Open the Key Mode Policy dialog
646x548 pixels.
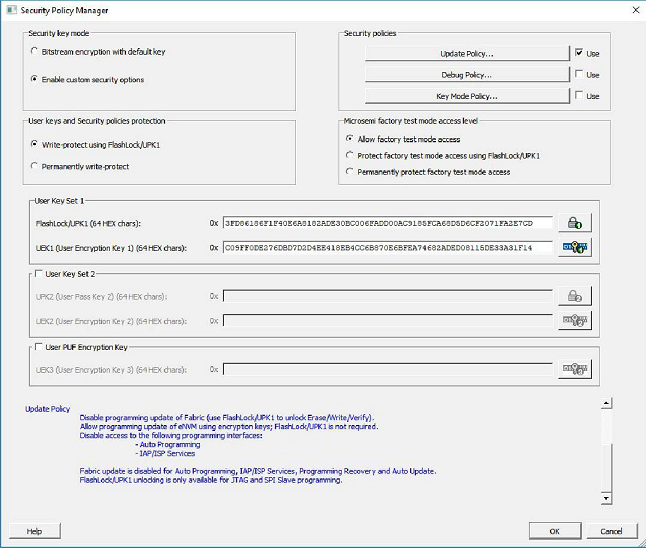pos(466,96)
